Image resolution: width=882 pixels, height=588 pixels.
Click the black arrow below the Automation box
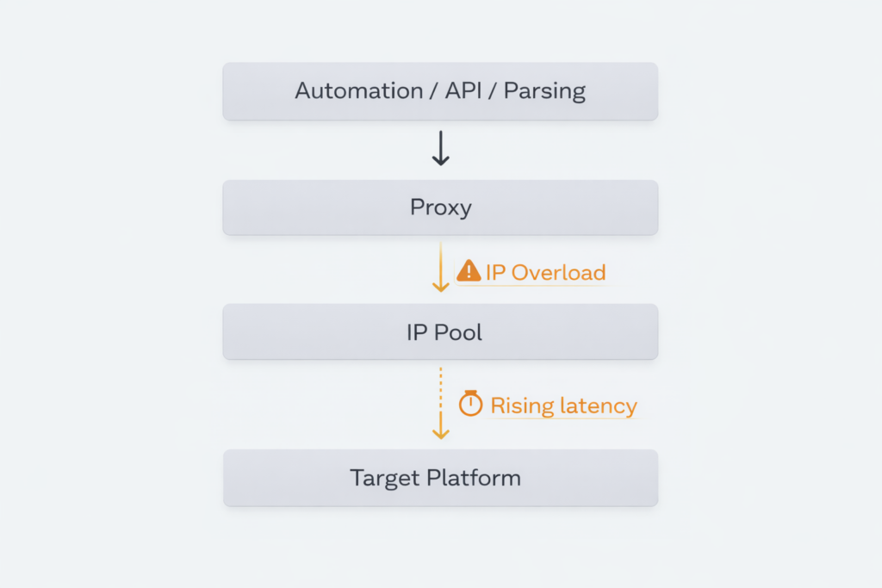coord(440,149)
